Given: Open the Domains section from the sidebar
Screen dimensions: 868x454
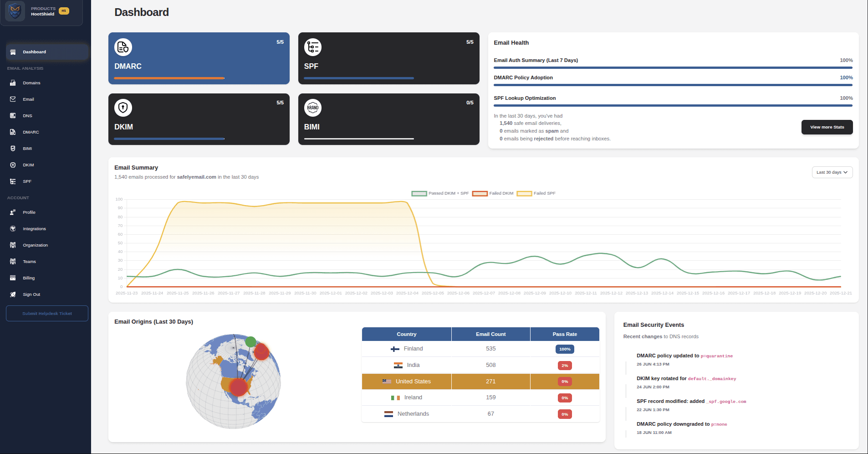Looking at the screenshot, I should [x=31, y=83].
